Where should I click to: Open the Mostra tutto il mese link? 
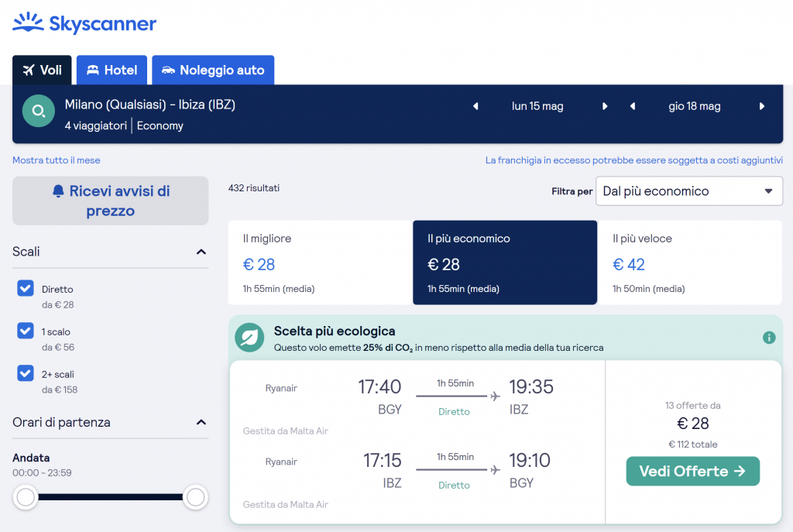(57, 160)
